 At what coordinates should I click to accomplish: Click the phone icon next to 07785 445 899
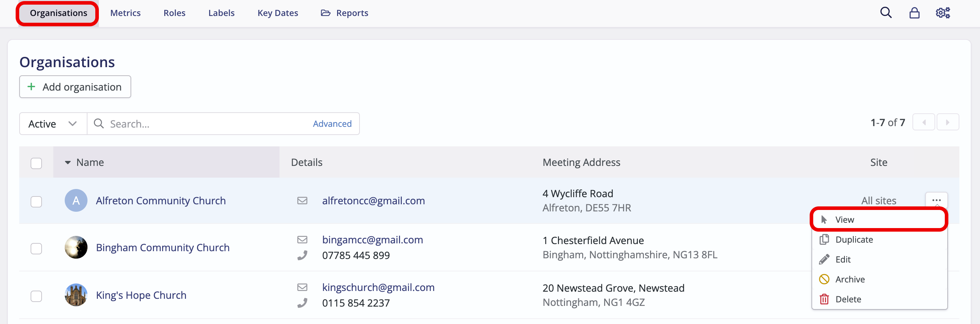click(x=303, y=255)
